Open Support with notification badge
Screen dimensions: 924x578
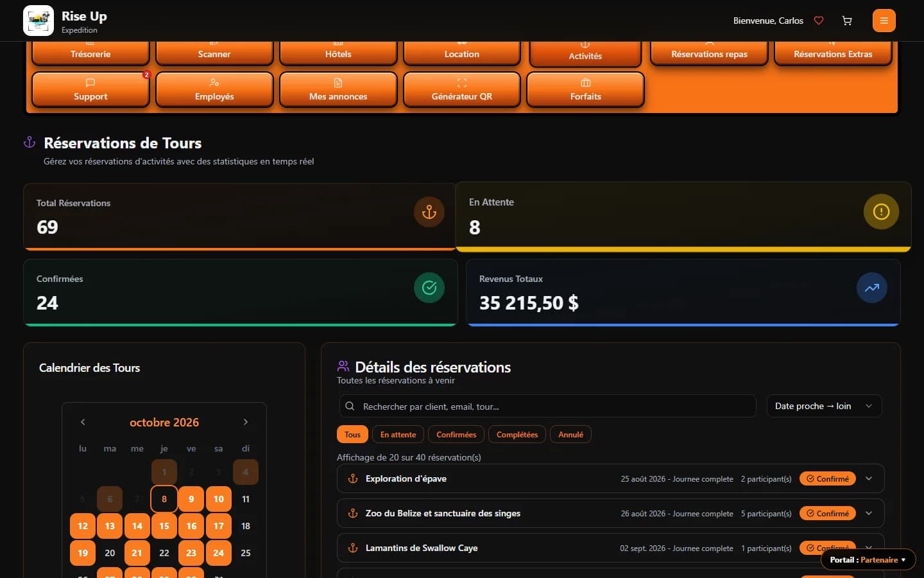click(90, 89)
